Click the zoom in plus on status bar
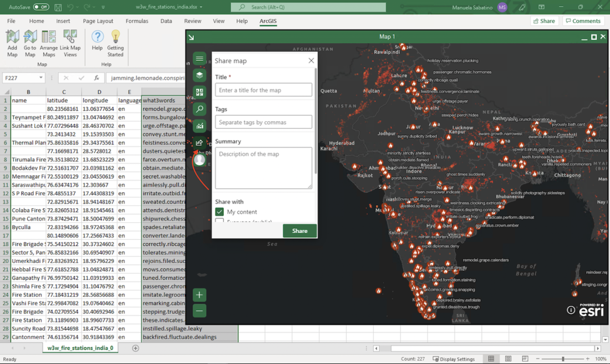Image resolution: width=610 pixels, height=364 pixels. coord(587,358)
